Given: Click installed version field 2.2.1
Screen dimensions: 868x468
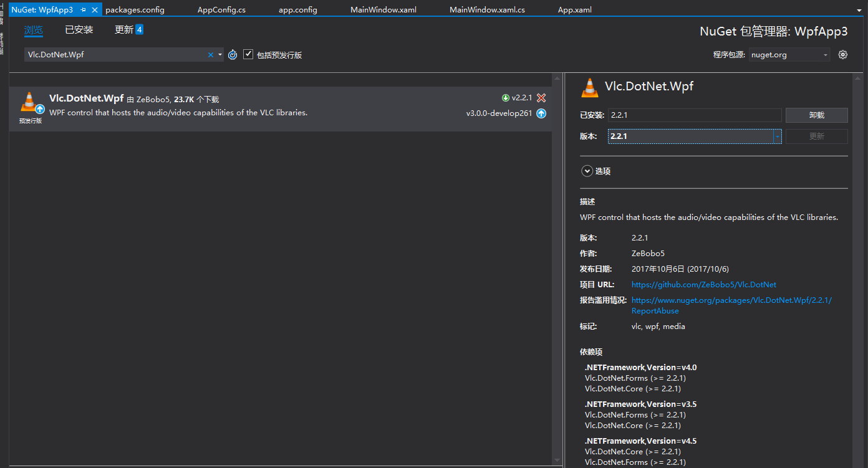Looking at the screenshot, I should [695, 115].
